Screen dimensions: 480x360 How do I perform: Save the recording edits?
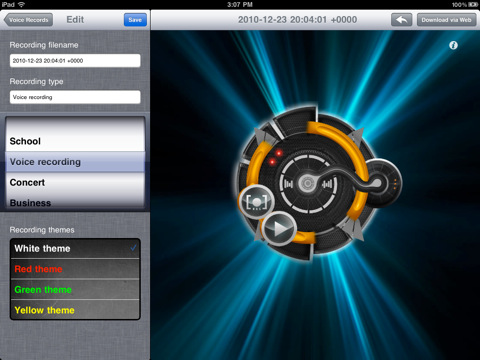pyautogui.click(x=135, y=20)
